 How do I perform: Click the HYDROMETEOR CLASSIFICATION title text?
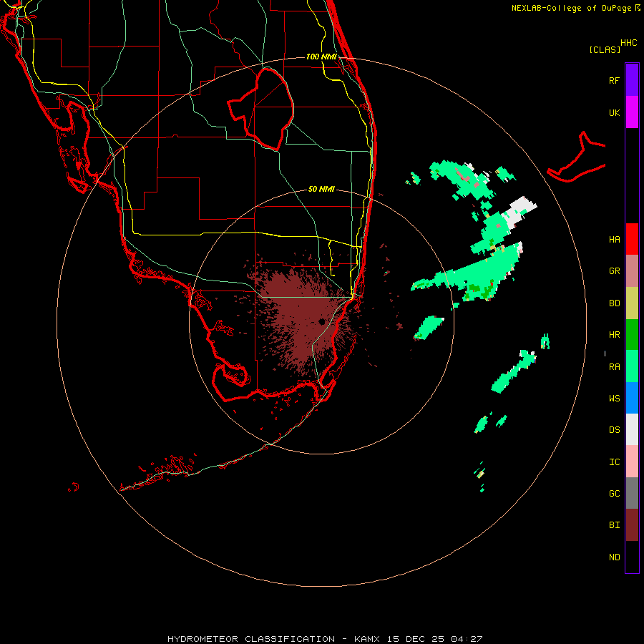(251, 639)
